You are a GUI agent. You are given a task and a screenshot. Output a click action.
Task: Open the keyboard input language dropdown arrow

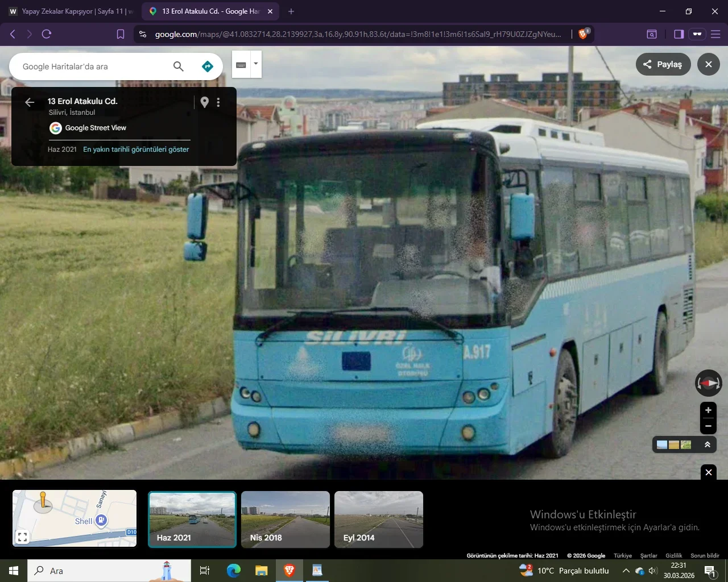click(x=255, y=64)
